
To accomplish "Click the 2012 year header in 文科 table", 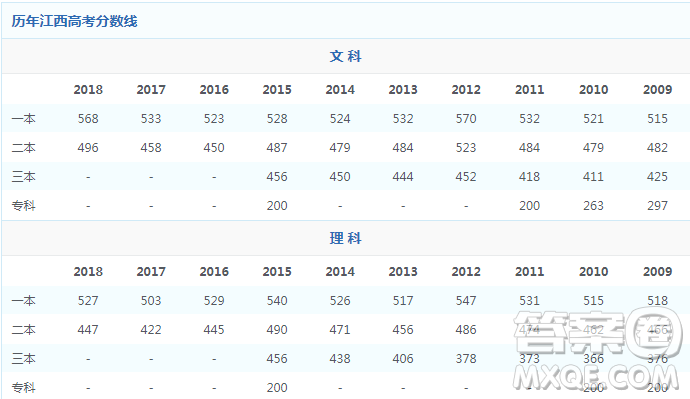I will coord(466,89).
